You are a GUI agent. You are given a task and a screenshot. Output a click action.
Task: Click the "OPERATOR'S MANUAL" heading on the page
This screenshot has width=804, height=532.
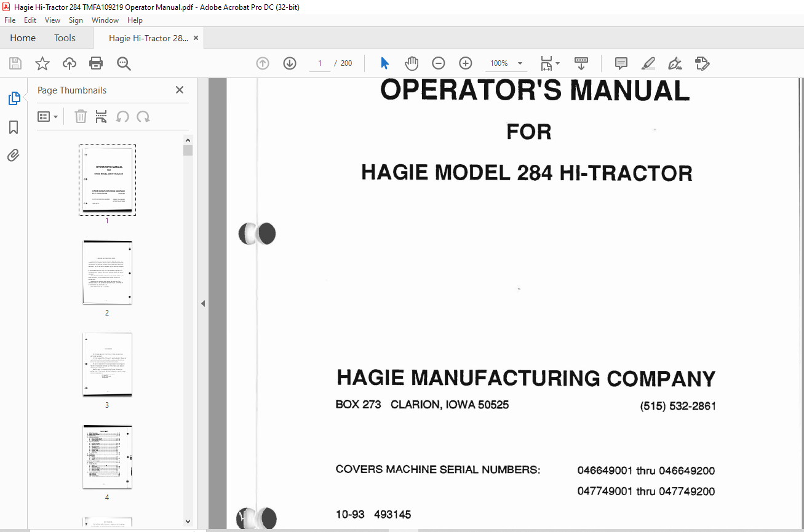click(535, 90)
